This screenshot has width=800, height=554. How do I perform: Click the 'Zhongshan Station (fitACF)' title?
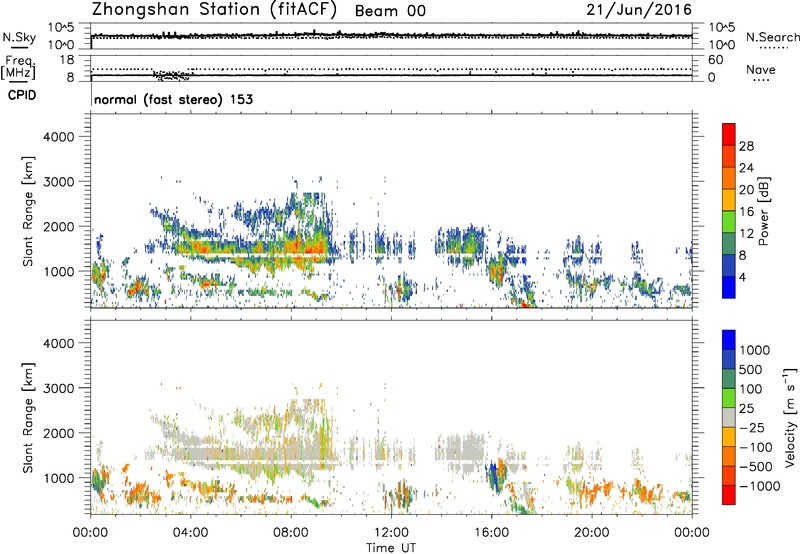tap(214, 10)
